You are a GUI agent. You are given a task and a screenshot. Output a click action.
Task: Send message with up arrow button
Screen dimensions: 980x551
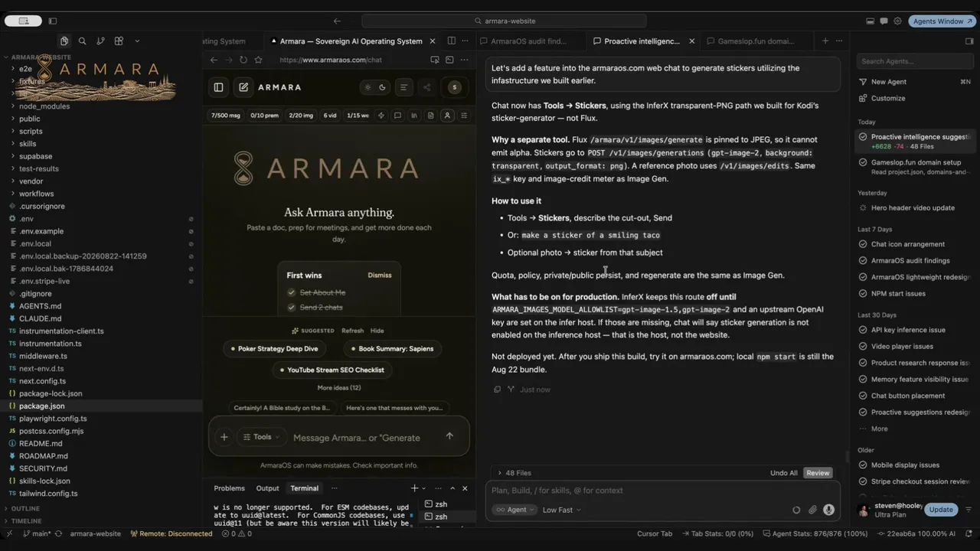click(449, 436)
